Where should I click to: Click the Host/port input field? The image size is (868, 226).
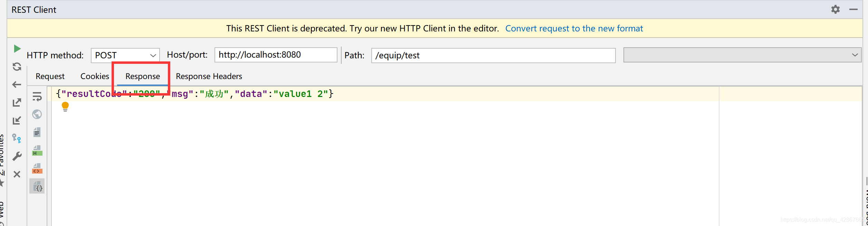coord(276,55)
